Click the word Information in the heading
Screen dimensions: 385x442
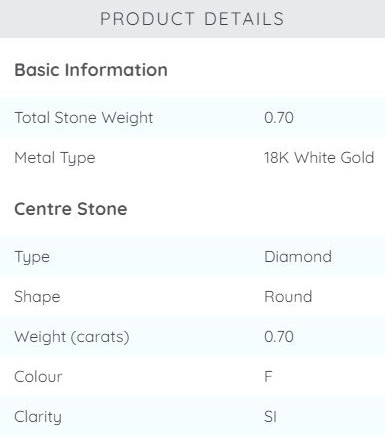coord(116,70)
